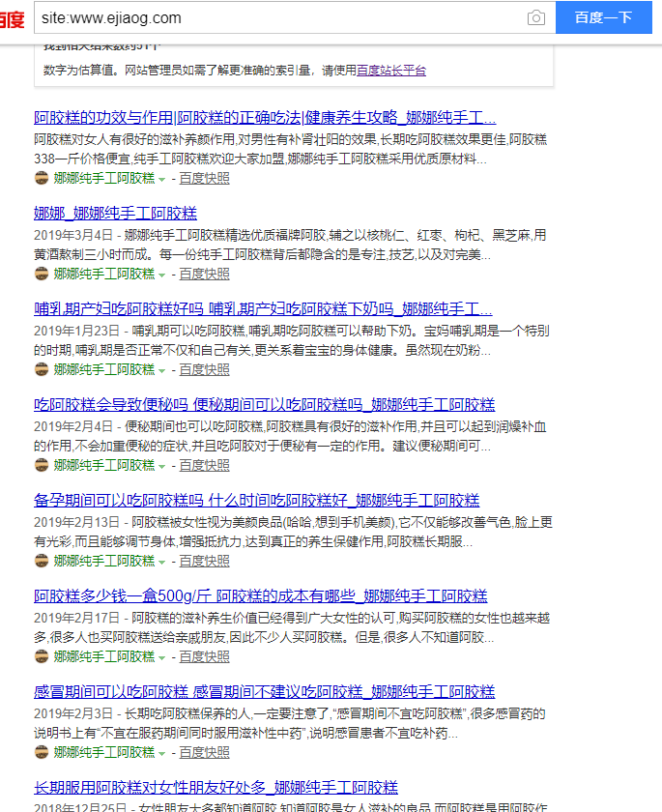
Task: Open result 长期服用阿胶糕对女性朋友好处多 title link
Action: (x=216, y=788)
